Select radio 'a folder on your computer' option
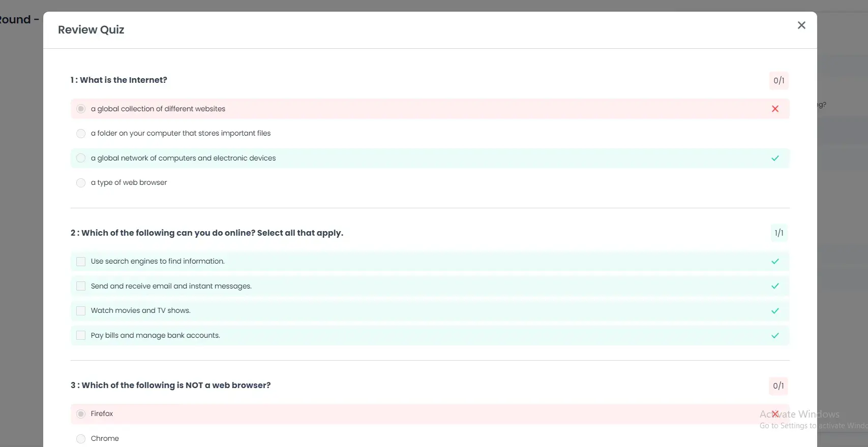Image resolution: width=868 pixels, height=447 pixels. (x=81, y=133)
